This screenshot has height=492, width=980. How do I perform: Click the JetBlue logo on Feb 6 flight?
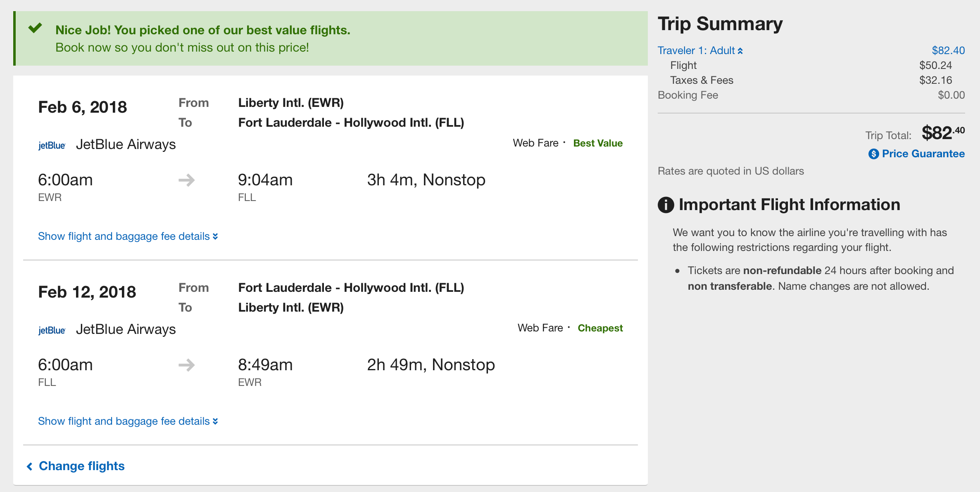[52, 145]
